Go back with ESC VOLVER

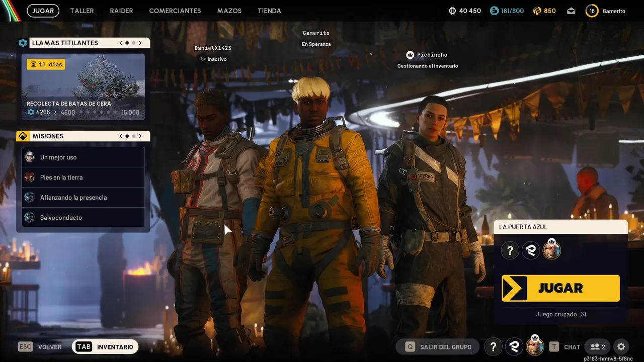[40, 347]
